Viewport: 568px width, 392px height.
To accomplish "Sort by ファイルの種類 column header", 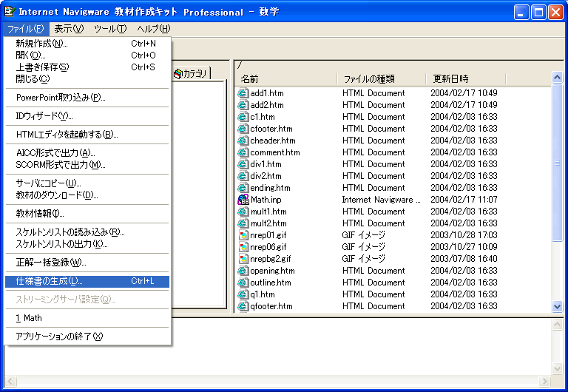I will (382, 78).
